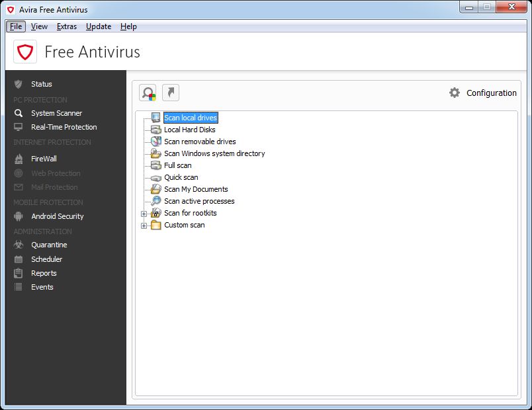Click the create desktop shortcut arrow icon
Viewport: 532px width, 410px height.
coord(171,93)
